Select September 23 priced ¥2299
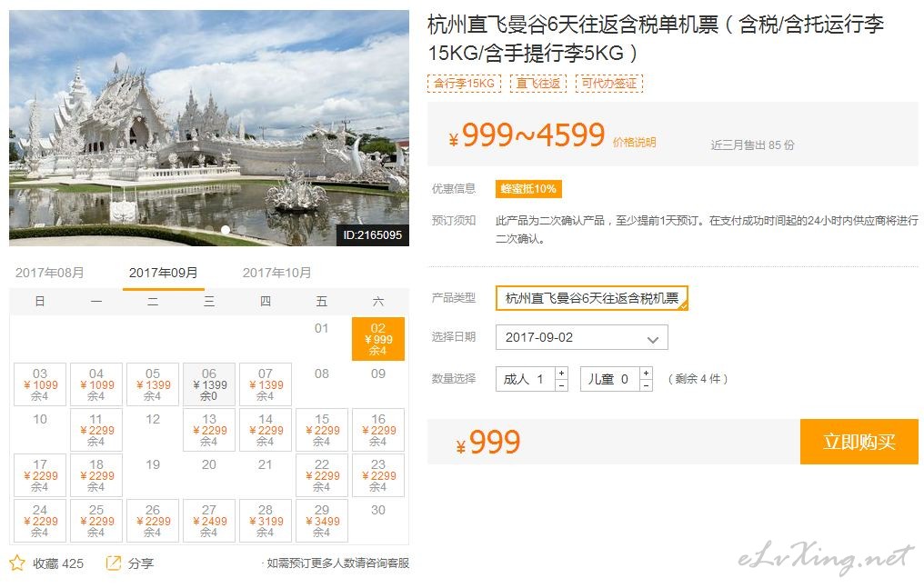 coord(378,475)
